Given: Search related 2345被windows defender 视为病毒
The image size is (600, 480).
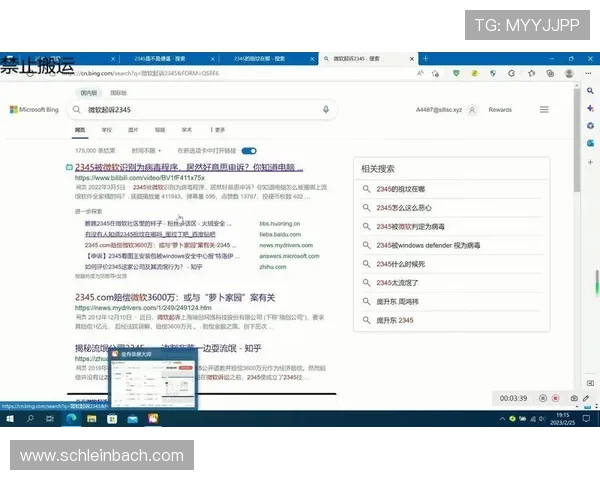Looking at the screenshot, I should click(x=428, y=245).
